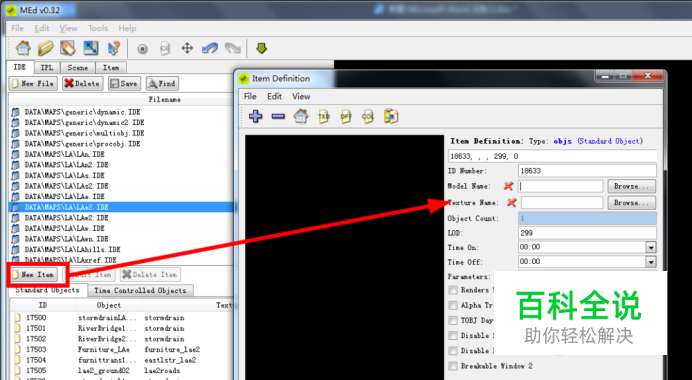Click the gray circle target toolbar icon

(x=142, y=49)
